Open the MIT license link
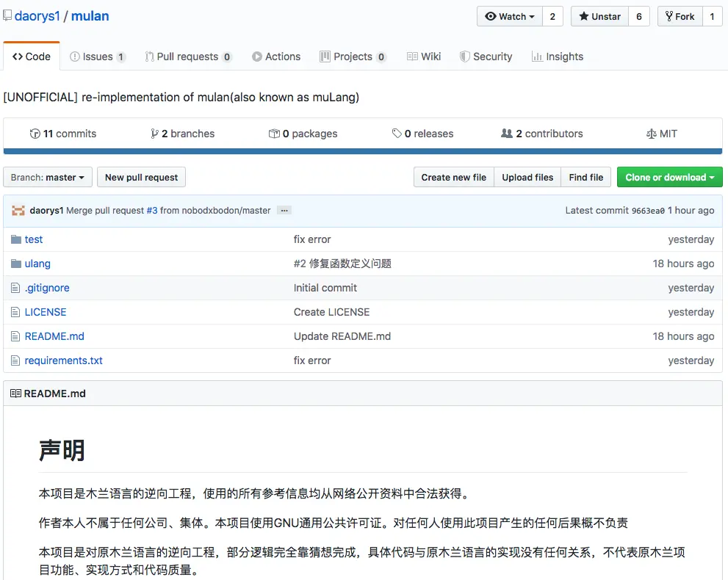This screenshot has width=728, height=580. (x=662, y=134)
